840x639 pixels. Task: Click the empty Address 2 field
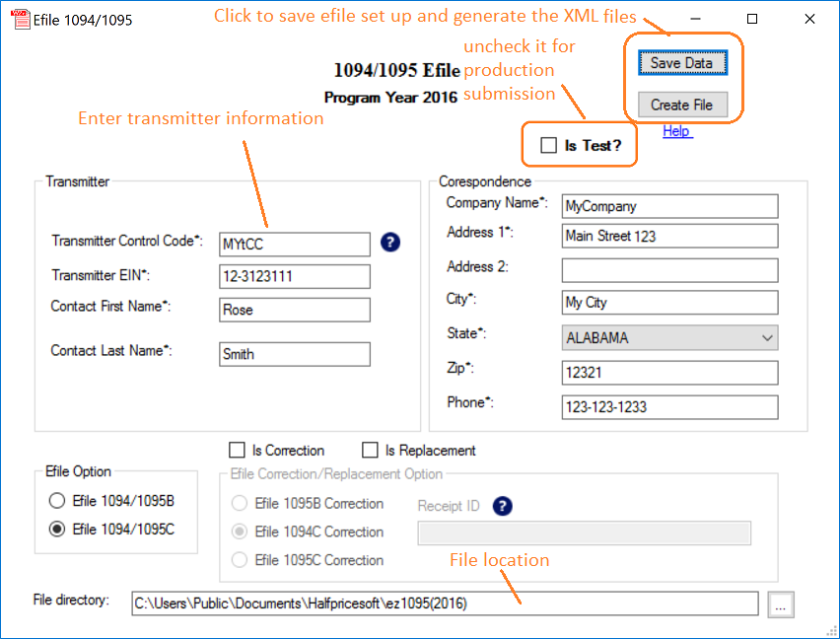point(669,270)
